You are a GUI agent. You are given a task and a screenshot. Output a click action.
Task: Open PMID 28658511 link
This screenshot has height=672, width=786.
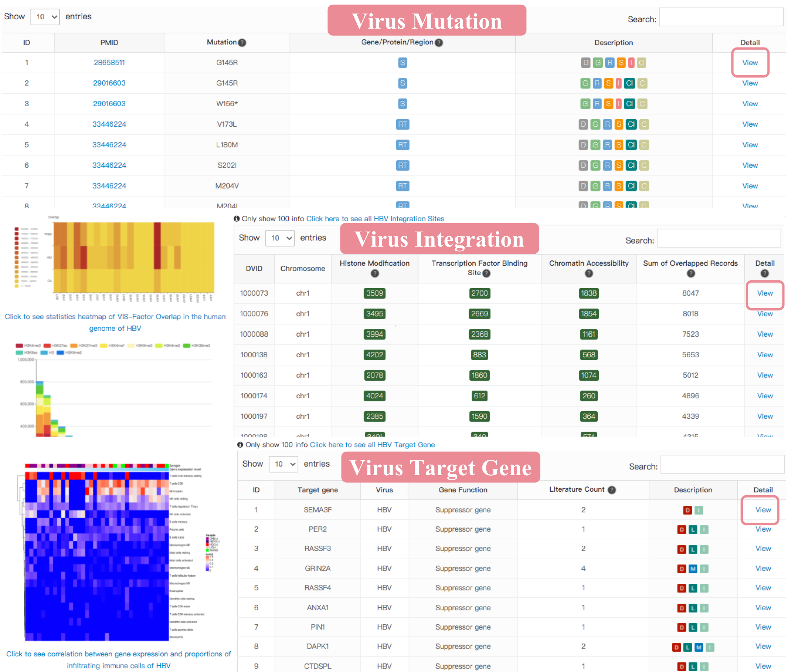[109, 63]
